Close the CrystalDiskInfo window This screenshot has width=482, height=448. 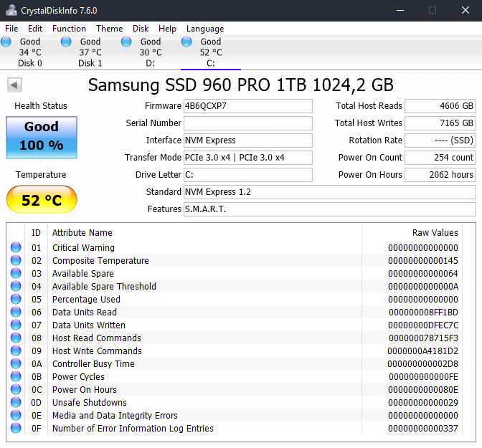point(466,11)
